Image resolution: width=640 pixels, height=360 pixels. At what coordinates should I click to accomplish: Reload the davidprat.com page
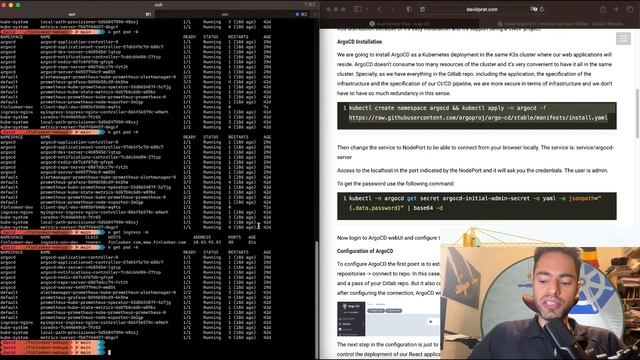tap(542, 9)
